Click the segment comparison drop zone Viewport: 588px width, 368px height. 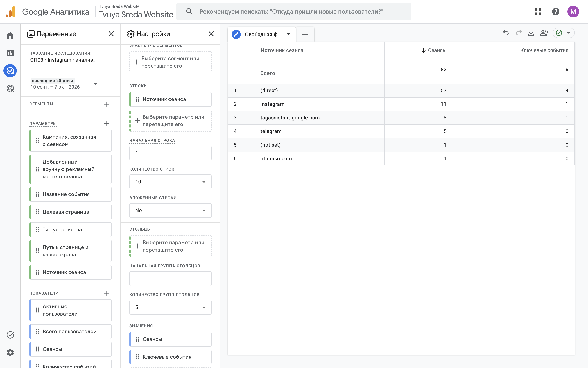click(170, 62)
